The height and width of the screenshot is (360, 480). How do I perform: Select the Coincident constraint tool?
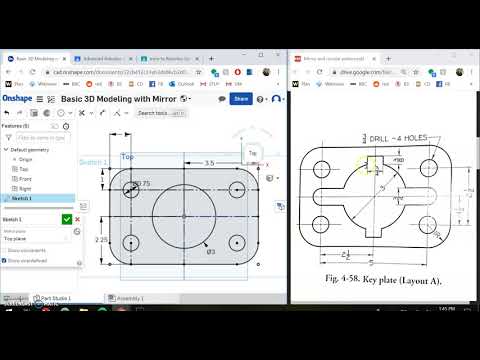(117, 113)
